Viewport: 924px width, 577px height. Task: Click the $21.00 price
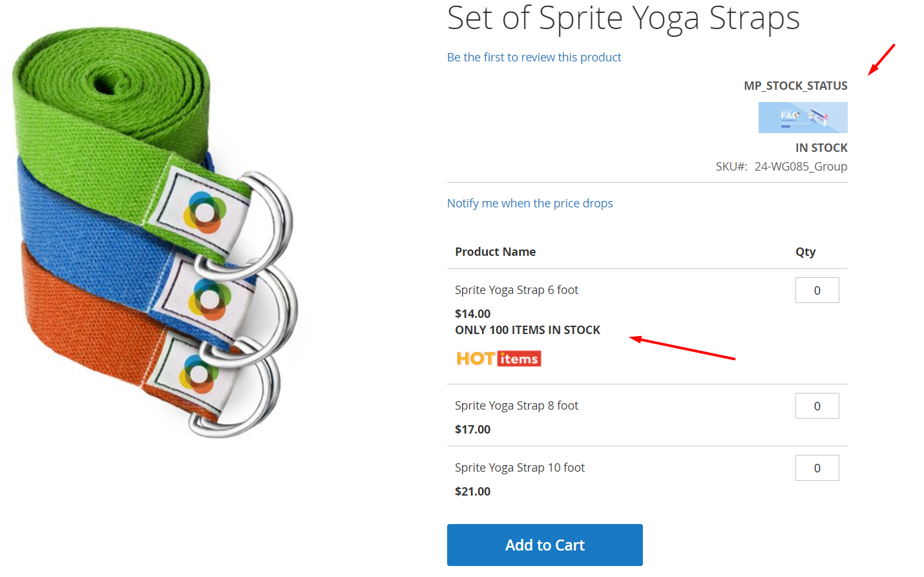(472, 492)
